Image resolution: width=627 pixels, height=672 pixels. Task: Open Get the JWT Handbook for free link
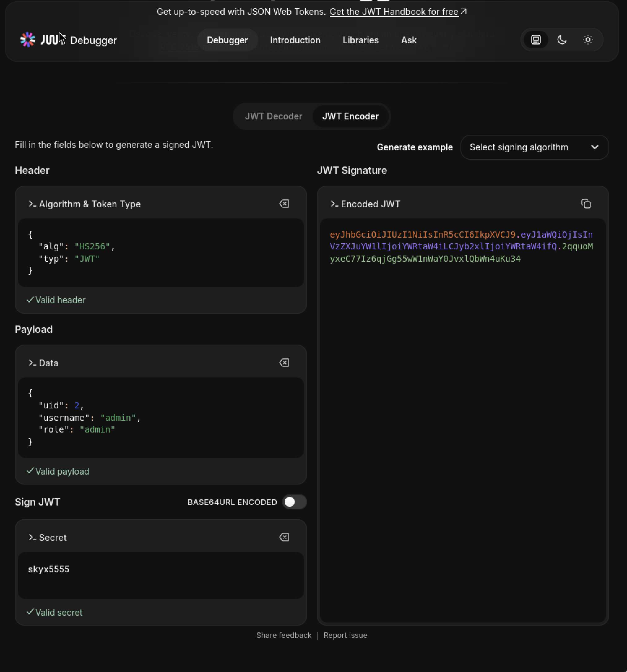(394, 12)
